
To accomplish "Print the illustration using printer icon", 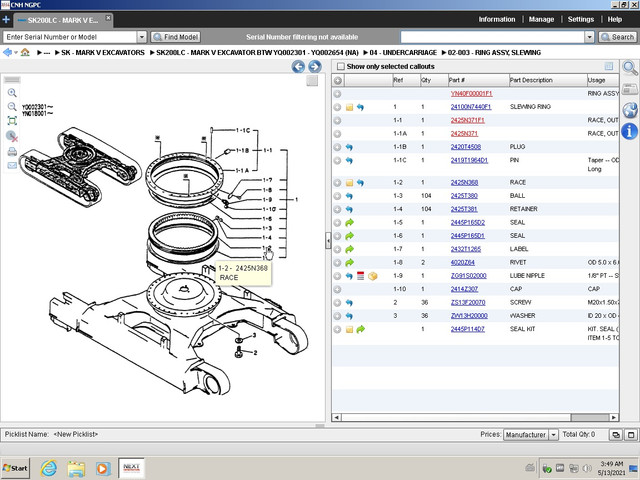I will point(12,152).
